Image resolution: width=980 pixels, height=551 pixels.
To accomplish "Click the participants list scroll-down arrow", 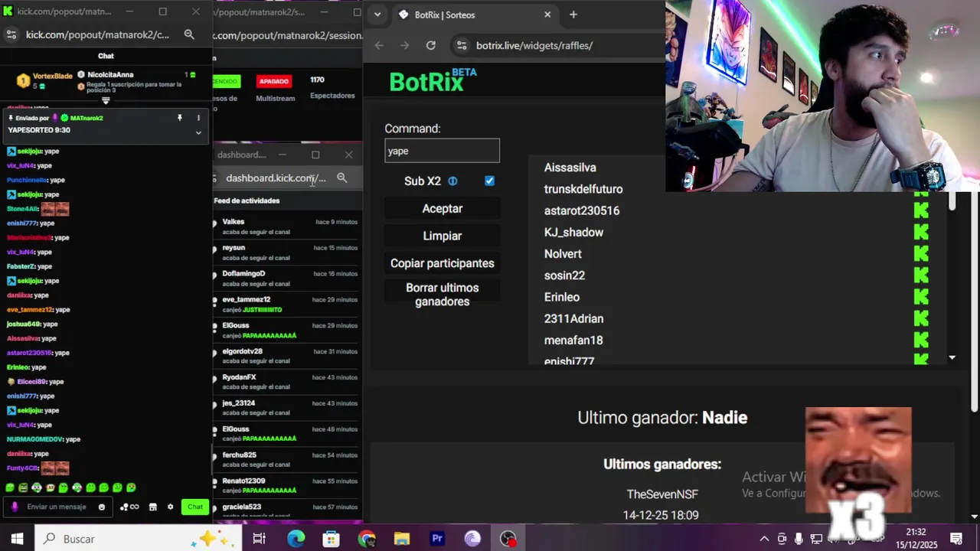I will coord(952,357).
